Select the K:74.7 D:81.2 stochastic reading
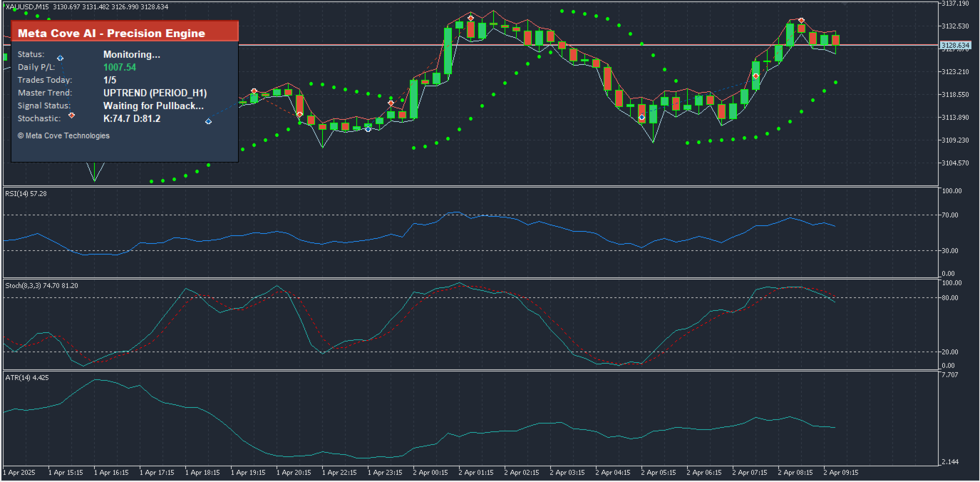The image size is (980, 482). pos(132,118)
